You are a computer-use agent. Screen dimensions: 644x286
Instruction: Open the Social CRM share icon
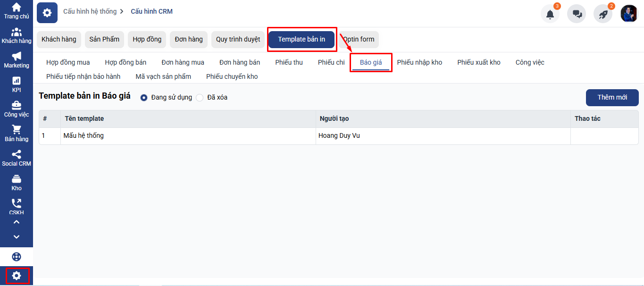click(x=17, y=154)
